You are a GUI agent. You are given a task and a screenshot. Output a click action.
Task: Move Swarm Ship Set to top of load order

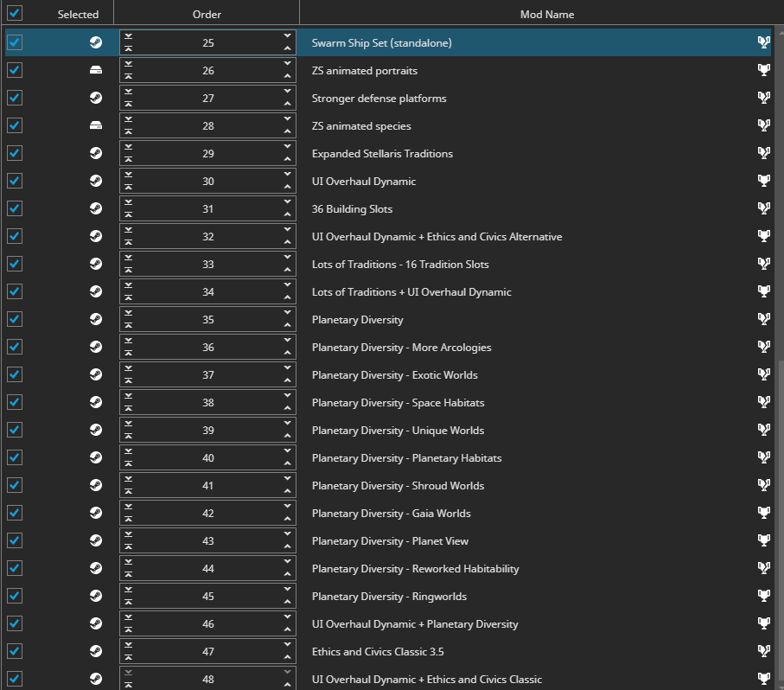click(x=129, y=48)
